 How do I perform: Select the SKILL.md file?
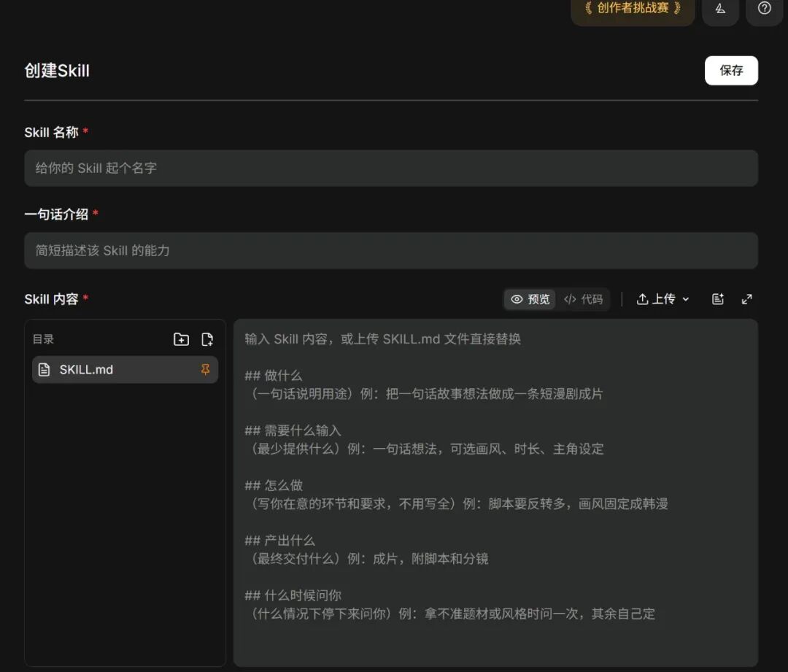pos(125,369)
